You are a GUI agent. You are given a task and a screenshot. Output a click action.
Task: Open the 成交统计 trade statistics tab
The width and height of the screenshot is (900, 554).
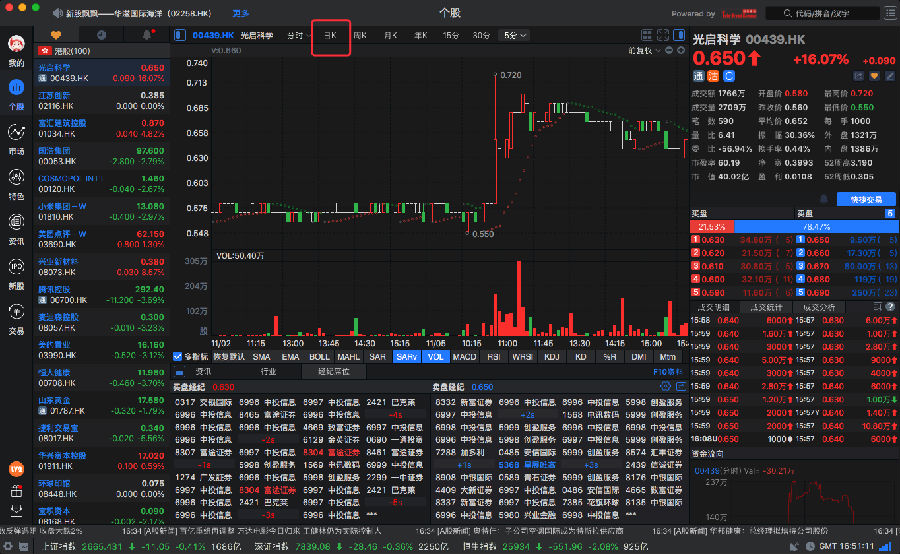point(766,308)
